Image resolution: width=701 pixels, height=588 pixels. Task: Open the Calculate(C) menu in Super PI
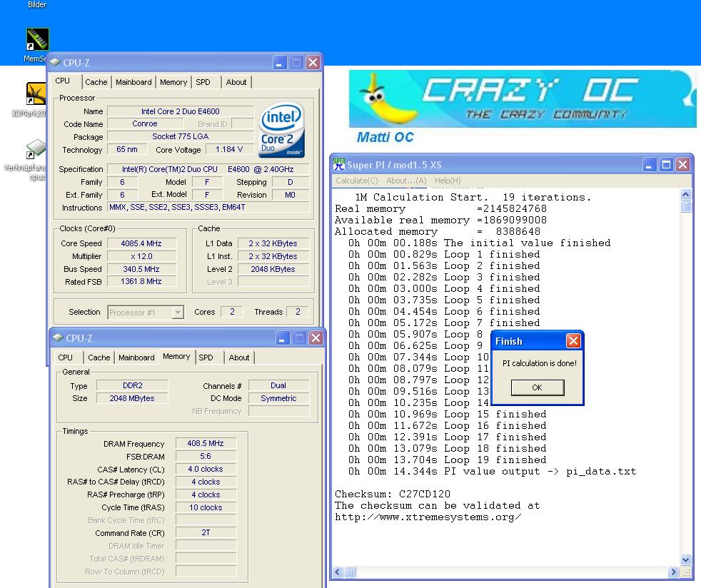click(357, 181)
